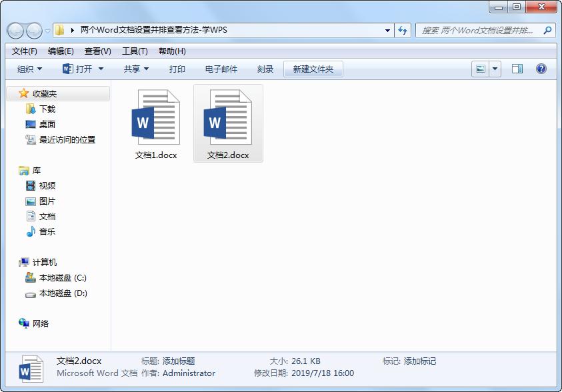The height and width of the screenshot is (392, 562).
Task: Open the 共享 dropdown
Action: point(136,69)
